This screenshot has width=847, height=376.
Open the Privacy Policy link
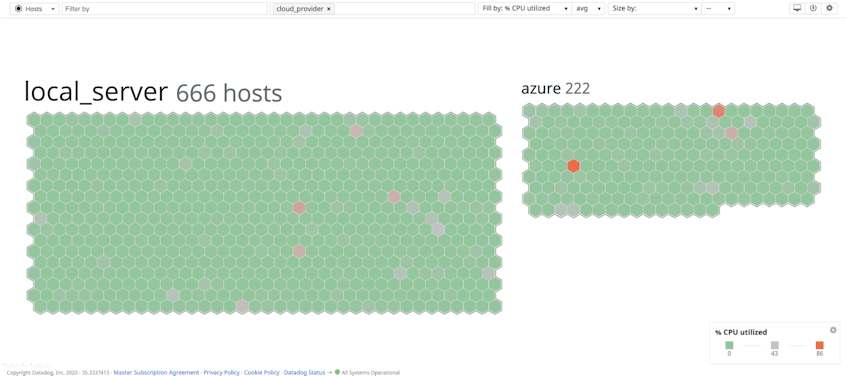pyautogui.click(x=221, y=373)
